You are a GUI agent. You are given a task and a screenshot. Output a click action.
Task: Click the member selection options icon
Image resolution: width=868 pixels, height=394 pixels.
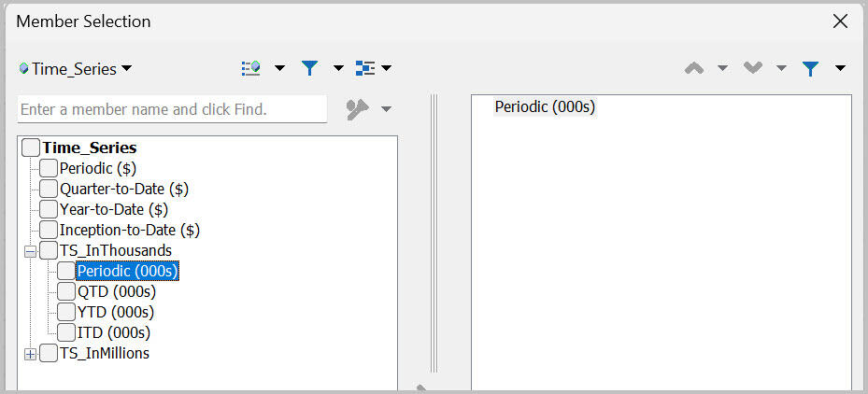pyautogui.click(x=251, y=68)
